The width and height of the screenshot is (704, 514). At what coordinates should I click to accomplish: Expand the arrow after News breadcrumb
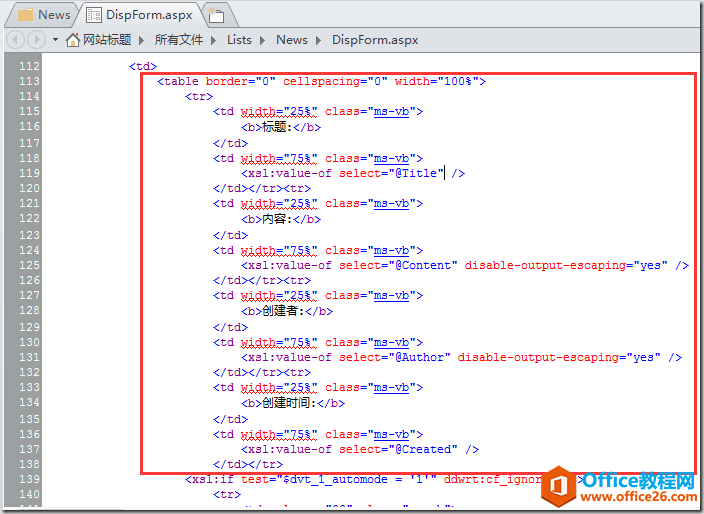318,40
